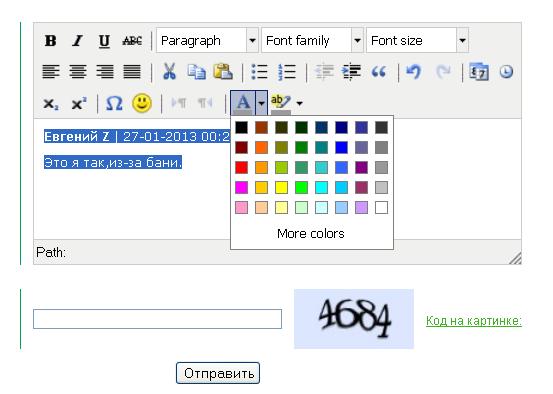Open the Paragraph format dropdown
Screen dimensions: 553x394
(x=207, y=41)
